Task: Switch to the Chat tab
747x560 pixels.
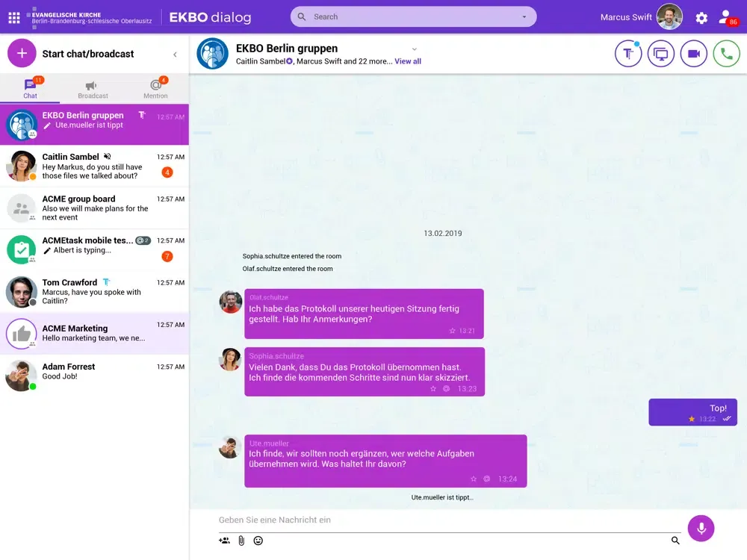Action: click(x=30, y=89)
